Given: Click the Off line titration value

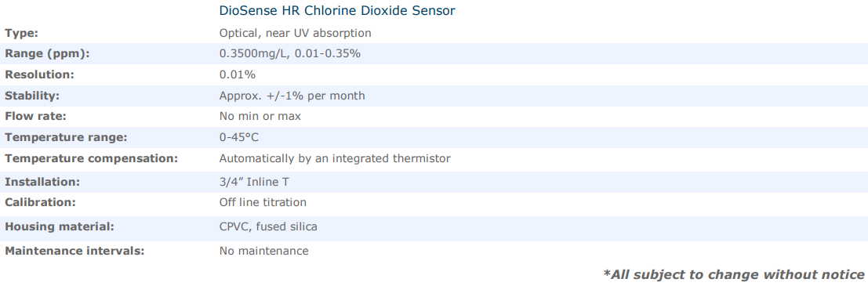Looking at the screenshot, I should 263,202.
